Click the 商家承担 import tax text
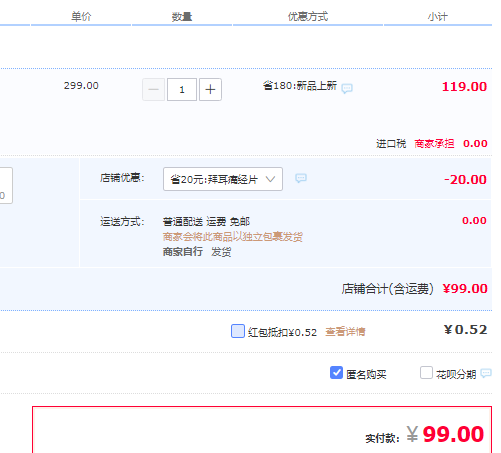 tap(434, 144)
